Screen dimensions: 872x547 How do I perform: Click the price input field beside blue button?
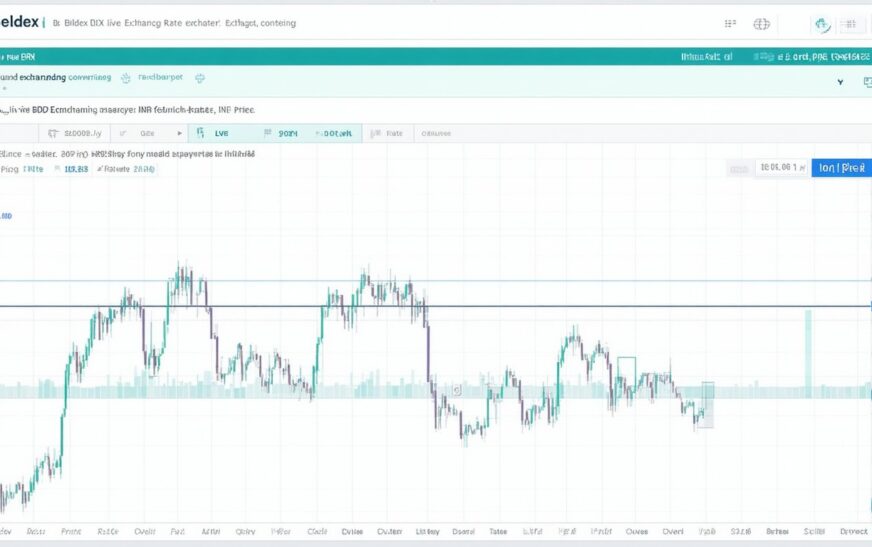click(x=782, y=168)
